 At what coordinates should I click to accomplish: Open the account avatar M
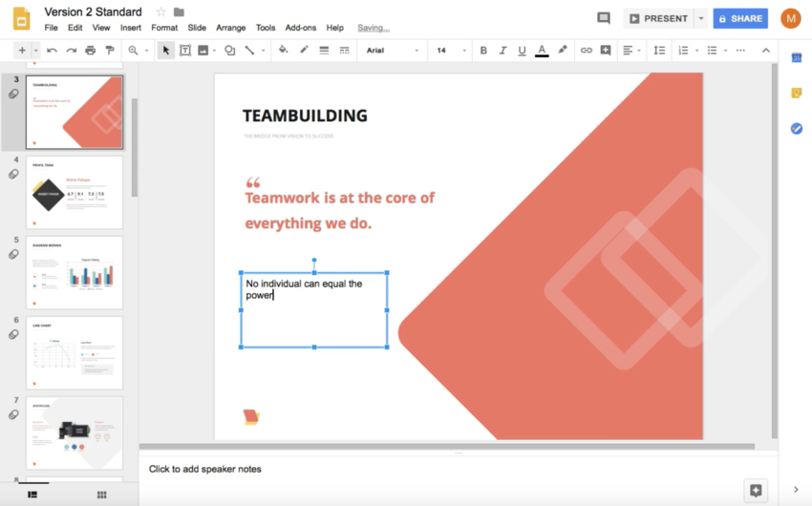[x=790, y=19]
